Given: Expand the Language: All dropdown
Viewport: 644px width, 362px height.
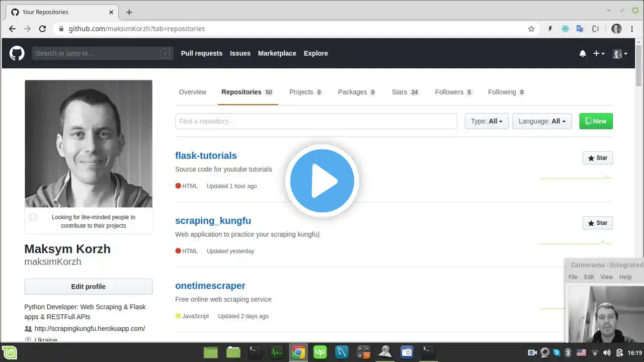Looking at the screenshot, I should 542,121.
